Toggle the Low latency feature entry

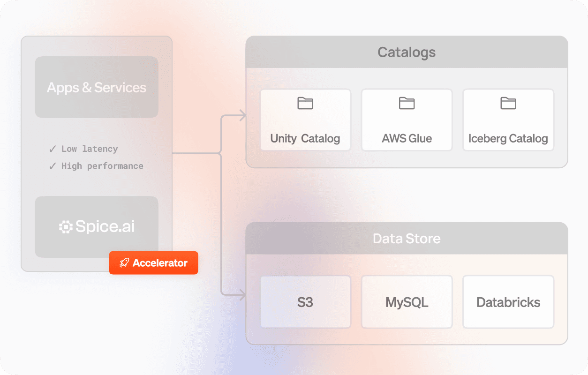click(x=89, y=149)
